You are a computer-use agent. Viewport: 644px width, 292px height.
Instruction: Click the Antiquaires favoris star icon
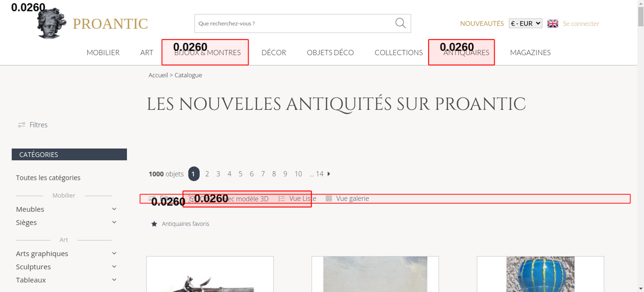point(154,224)
